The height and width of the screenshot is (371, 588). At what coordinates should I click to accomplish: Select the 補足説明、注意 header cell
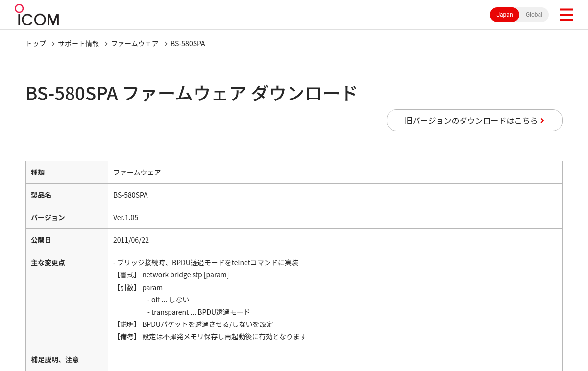pyautogui.click(x=67, y=359)
